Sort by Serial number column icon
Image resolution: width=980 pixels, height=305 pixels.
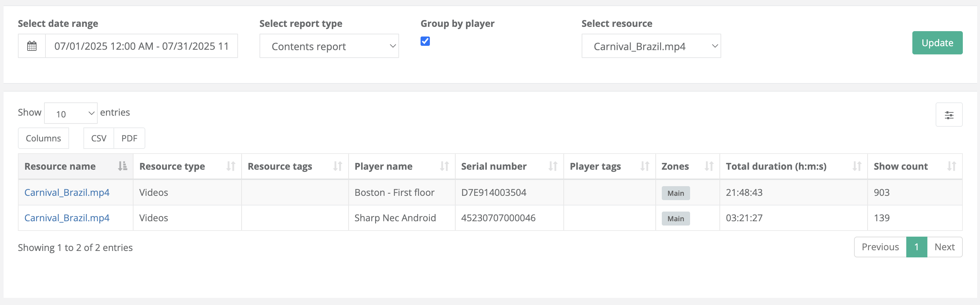tap(552, 166)
